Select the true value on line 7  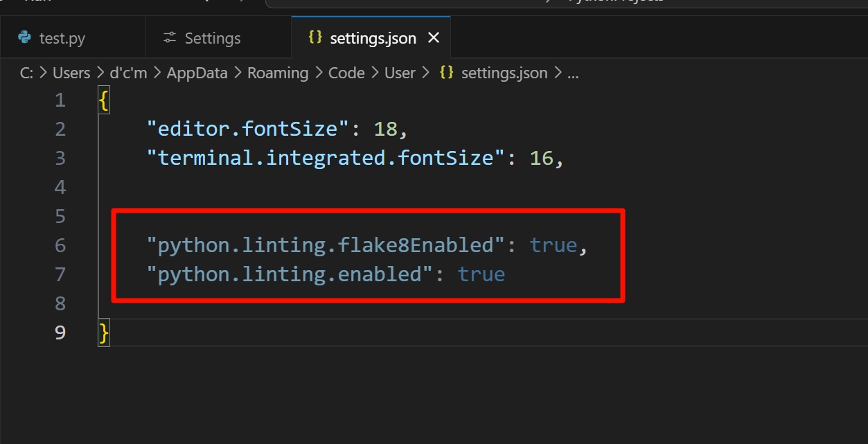[x=481, y=274]
